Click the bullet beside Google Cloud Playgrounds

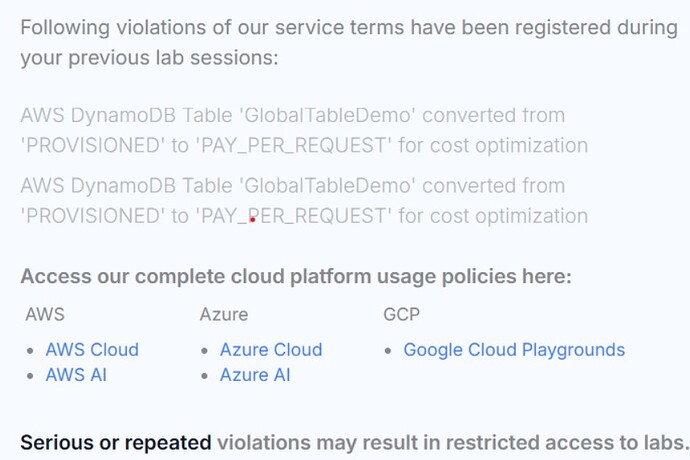tap(389, 351)
